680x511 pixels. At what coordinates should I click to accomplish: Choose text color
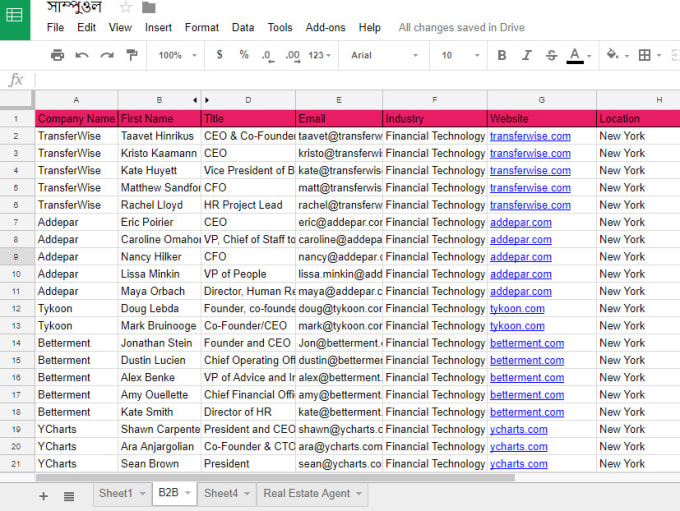(575, 56)
